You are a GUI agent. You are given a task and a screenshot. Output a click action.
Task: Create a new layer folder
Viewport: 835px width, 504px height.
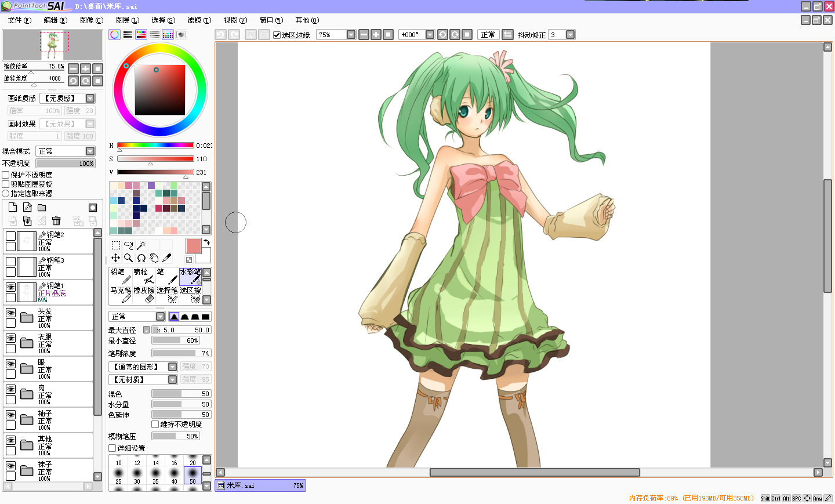(x=42, y=208)
